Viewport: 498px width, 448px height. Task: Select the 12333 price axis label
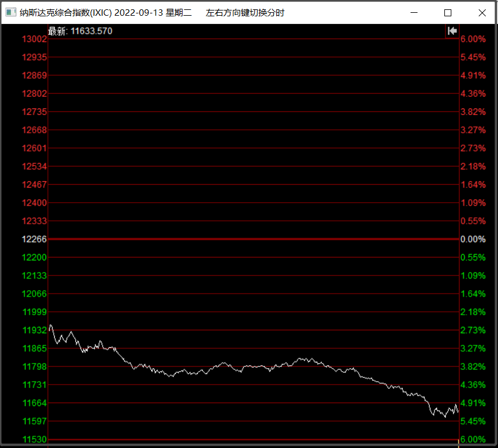[34, 221]
